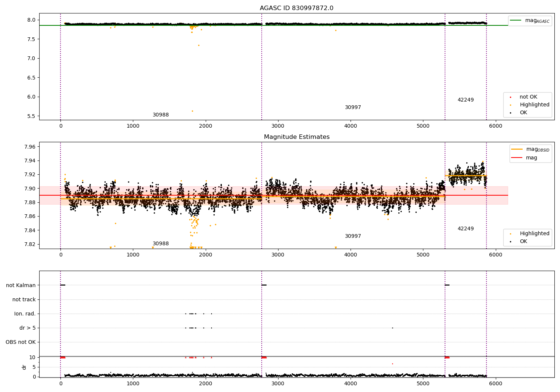The image size is (560, 392).
Task: Click x-tick "1000" under the bottom plot
Action: click(x=133, y=384)
